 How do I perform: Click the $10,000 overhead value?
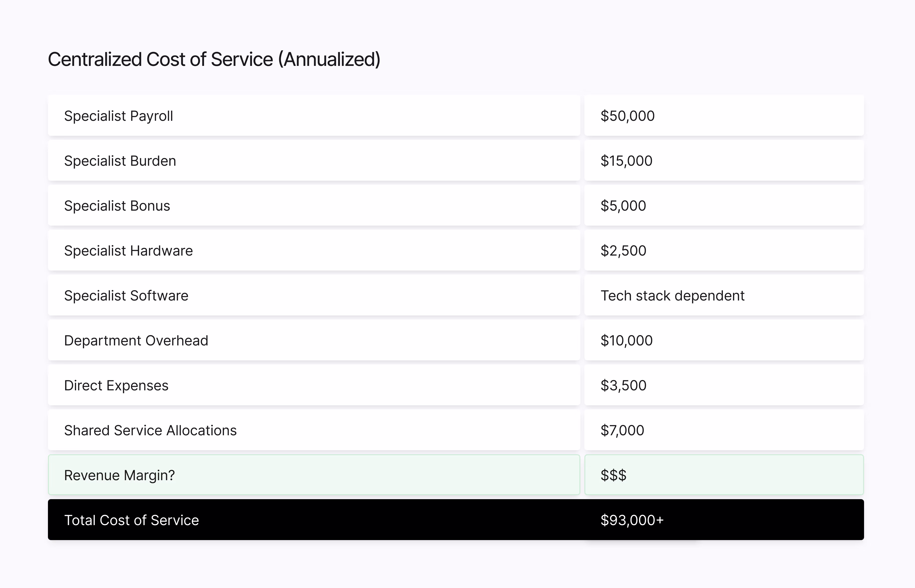point(626,341)
